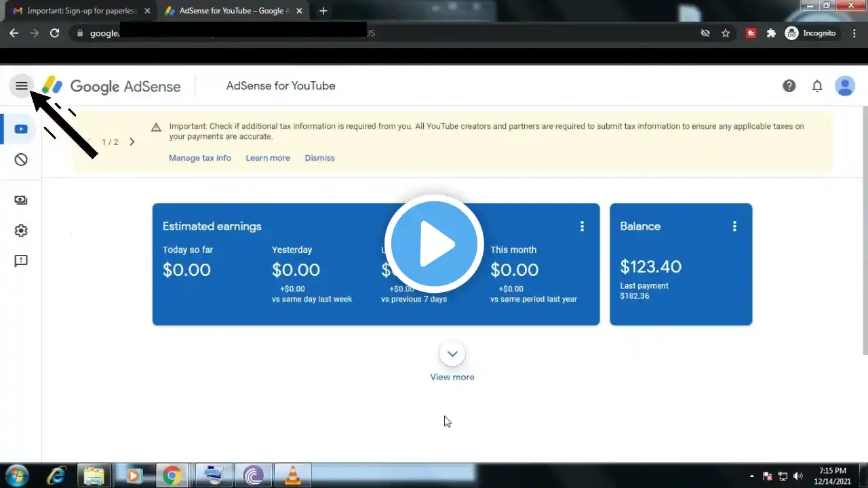Click the Last payment $182.36 text
This screenshot has width=868, height=488.
[644, 291]
